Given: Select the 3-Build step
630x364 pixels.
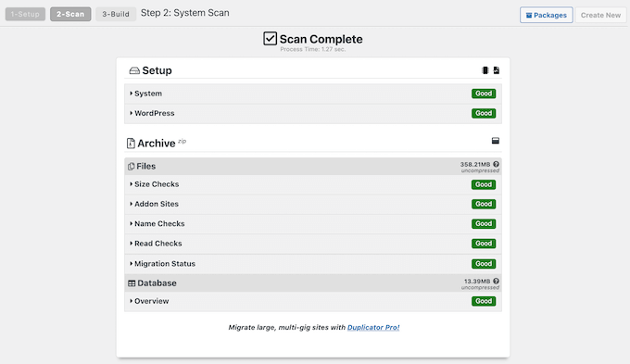Looking at the screenshot, I should 116,14.
